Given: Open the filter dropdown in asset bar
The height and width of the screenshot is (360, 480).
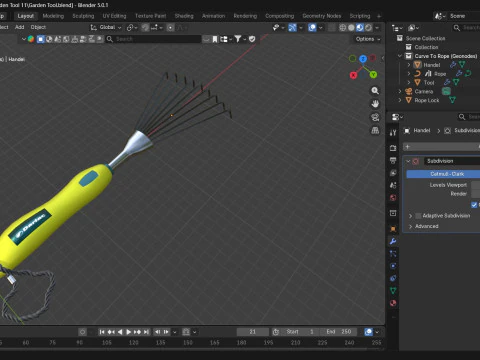Looking at the screenshot, I should (240, 39).
